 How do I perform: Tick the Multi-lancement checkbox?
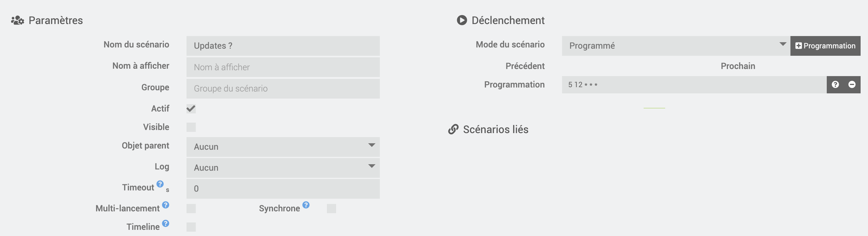(x=191, y=209)
